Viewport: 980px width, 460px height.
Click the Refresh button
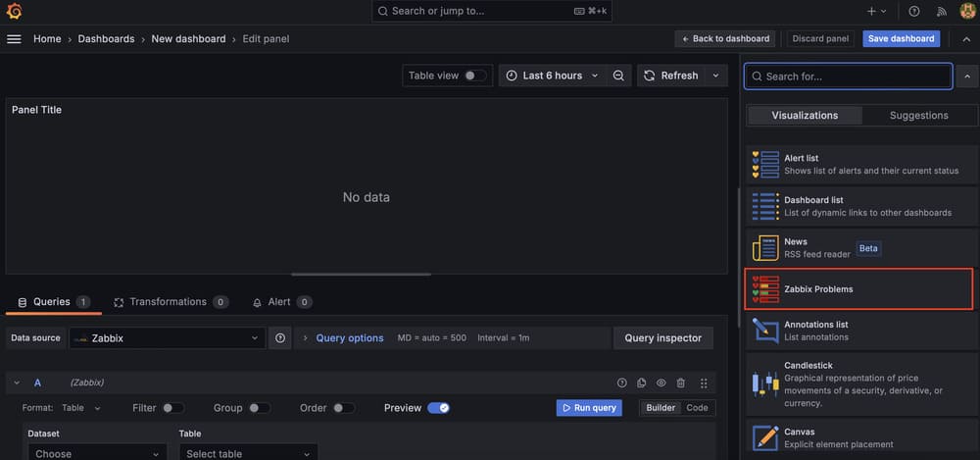coord(671,76)
